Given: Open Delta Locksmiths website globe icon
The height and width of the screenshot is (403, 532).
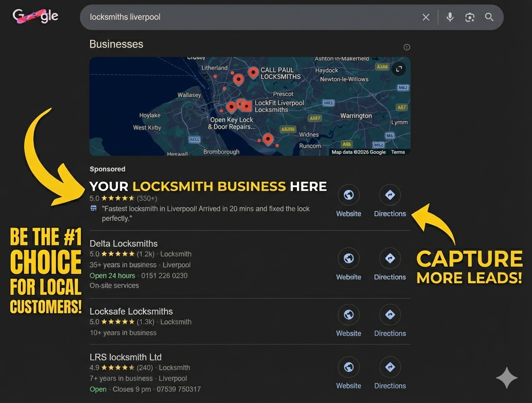Looking at the screenshot, I should (x=349, y=259).
